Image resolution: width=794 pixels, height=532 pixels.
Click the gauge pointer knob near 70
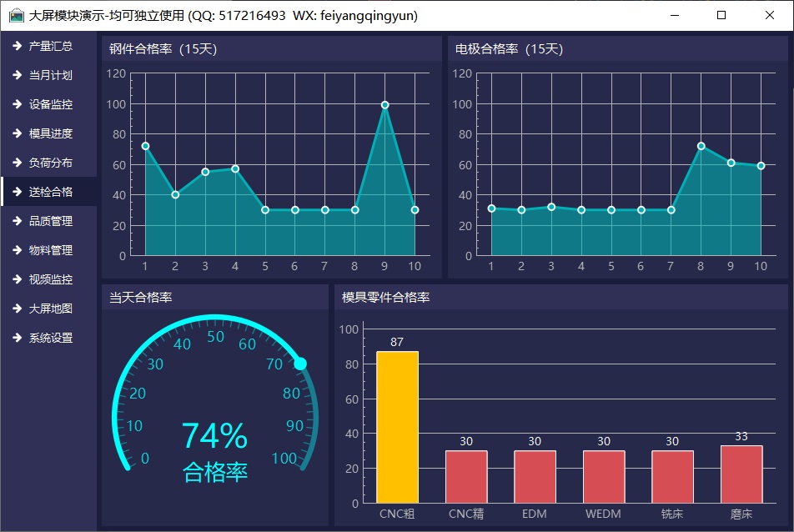(300, 364)
